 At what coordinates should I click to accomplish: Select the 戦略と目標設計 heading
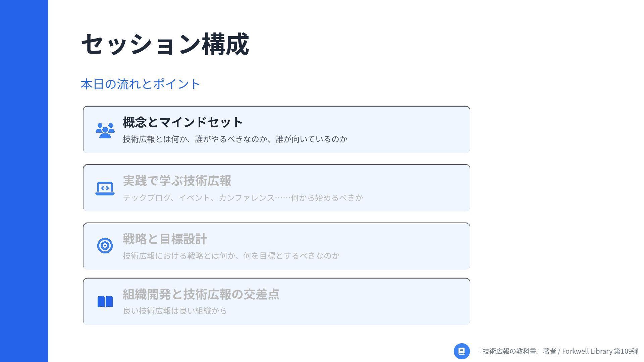point(165,239)
